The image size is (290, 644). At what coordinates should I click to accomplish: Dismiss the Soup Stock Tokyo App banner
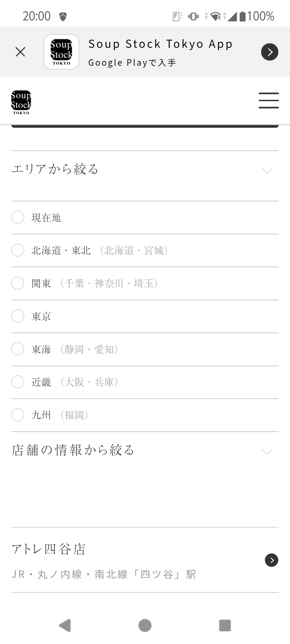pyautogui.click(x=20, y=52)
